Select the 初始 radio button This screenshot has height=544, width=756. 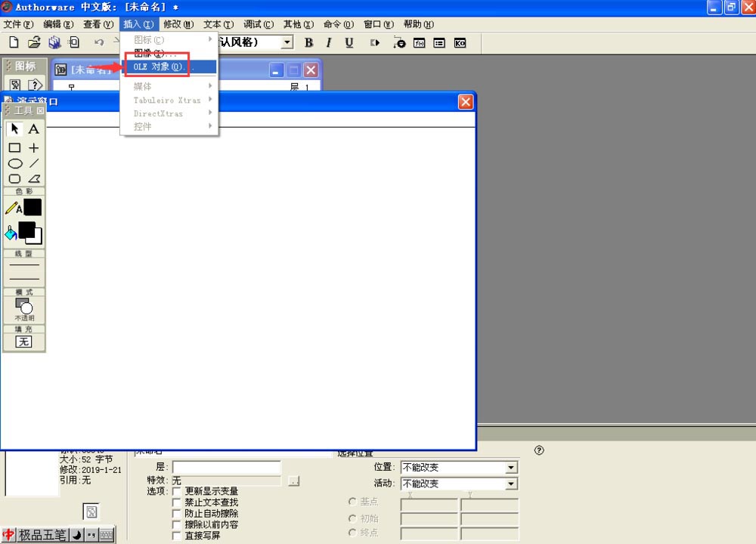(352, 518)
